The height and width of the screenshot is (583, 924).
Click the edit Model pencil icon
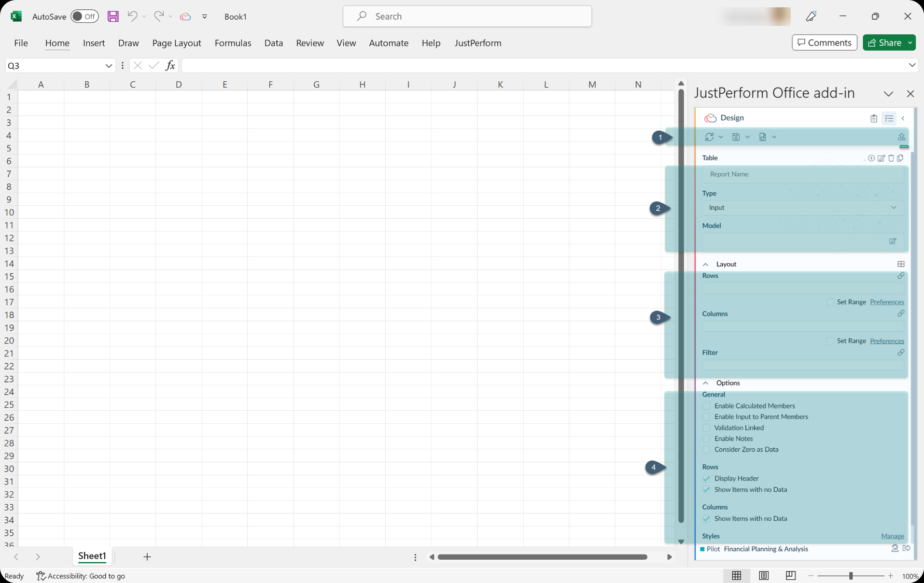point(892,241)
